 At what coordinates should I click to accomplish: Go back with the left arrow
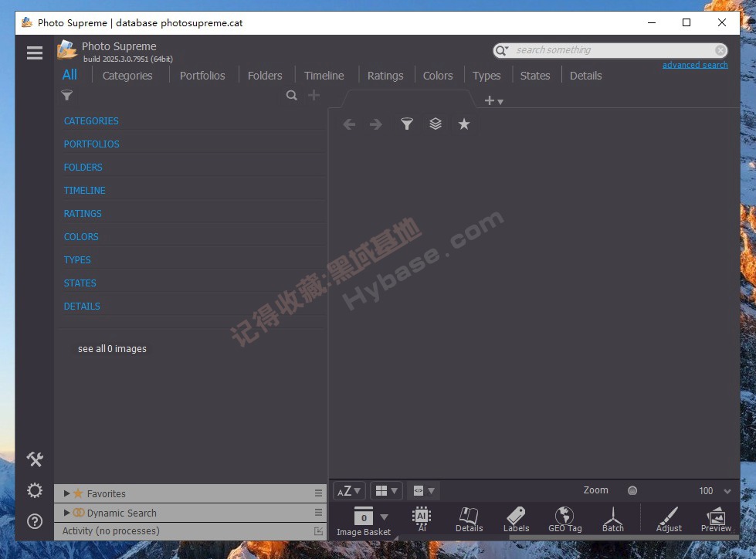(x=349, y=124)
